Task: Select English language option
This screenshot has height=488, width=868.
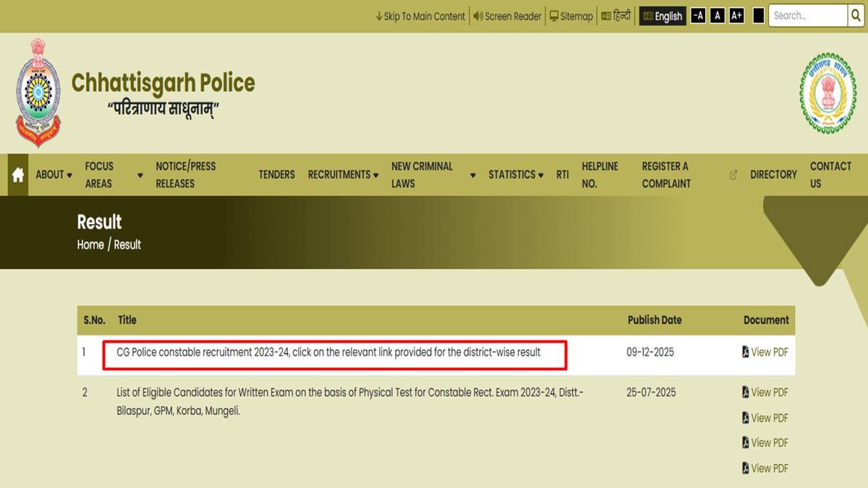Action: click(663, 16)
